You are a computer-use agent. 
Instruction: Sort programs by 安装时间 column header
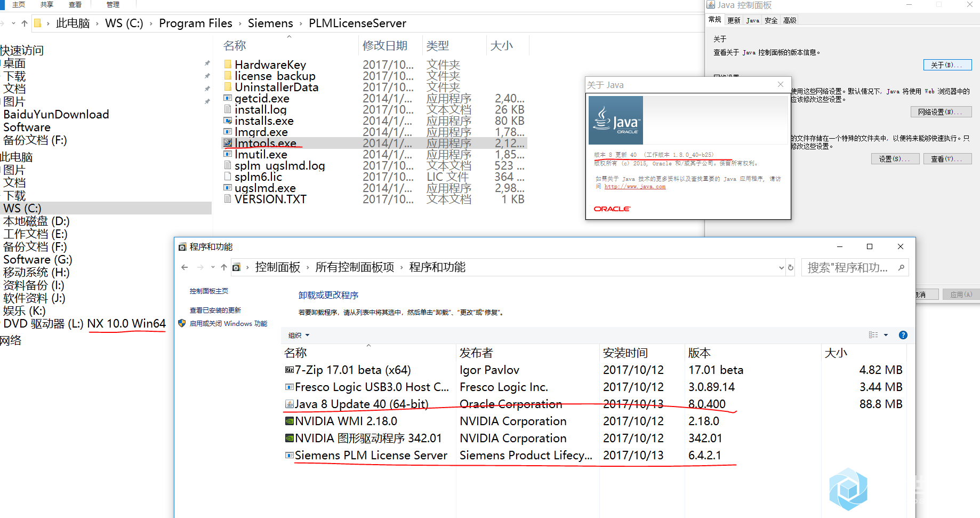click(x=642, y=353)
